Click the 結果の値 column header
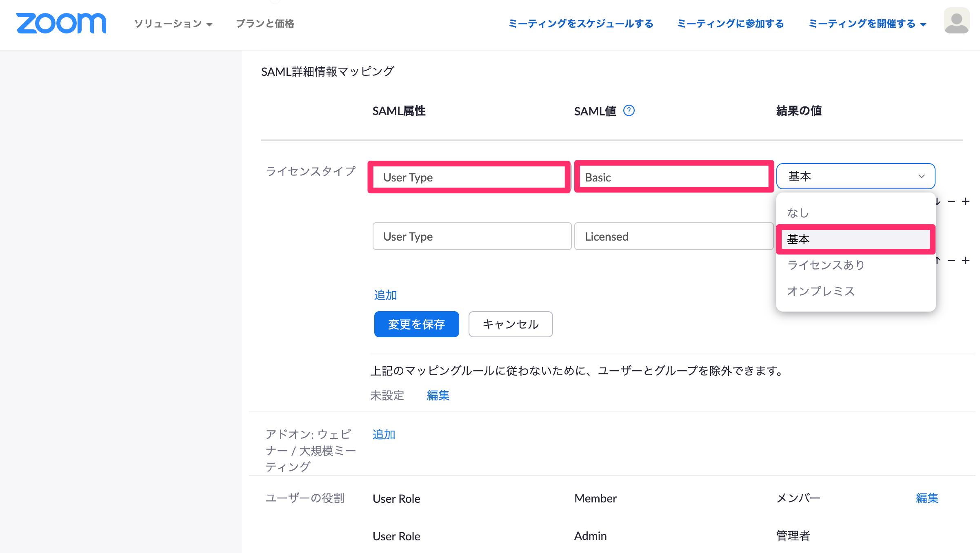 [799, 111]
